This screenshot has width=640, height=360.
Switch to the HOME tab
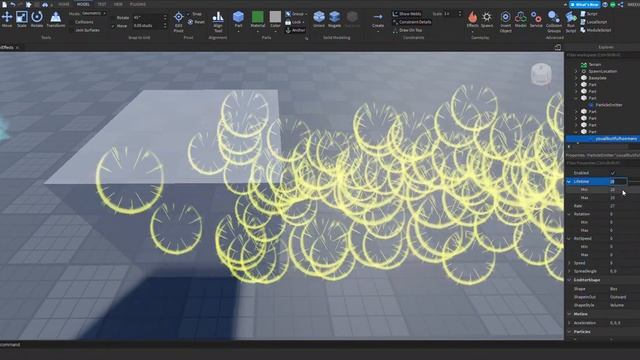point(64,4)
